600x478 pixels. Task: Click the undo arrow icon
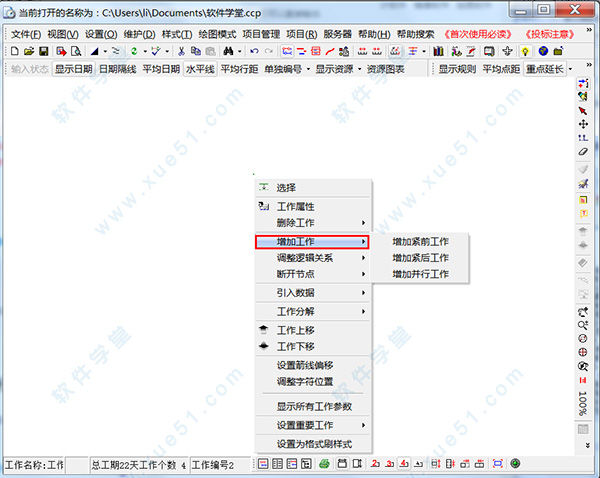tap(253, 51)
